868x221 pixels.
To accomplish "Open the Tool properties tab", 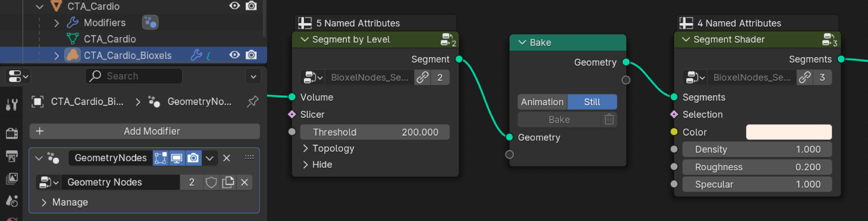I will click(x=12, y=104).
